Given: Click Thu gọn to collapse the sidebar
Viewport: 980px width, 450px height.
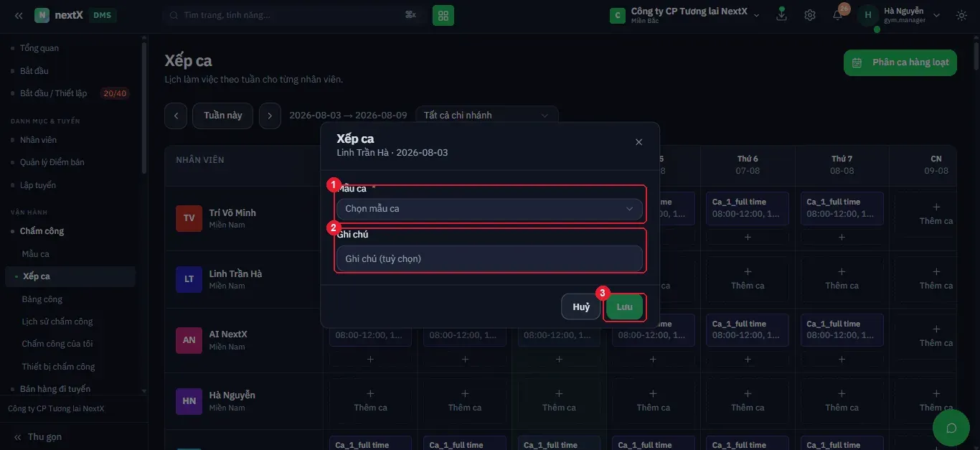Looking at the screenshot, I should point(37,437).
